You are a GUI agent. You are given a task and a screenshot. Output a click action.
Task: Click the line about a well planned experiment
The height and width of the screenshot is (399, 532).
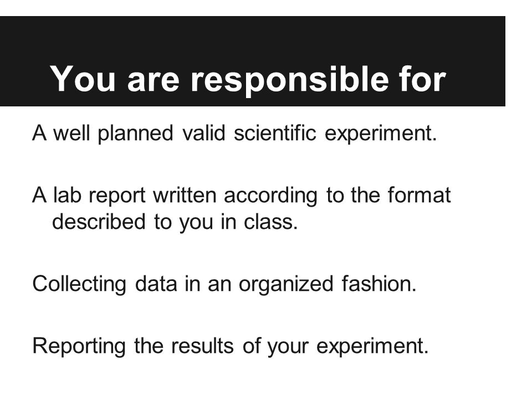pyautogui.click(x=234, y=132)
